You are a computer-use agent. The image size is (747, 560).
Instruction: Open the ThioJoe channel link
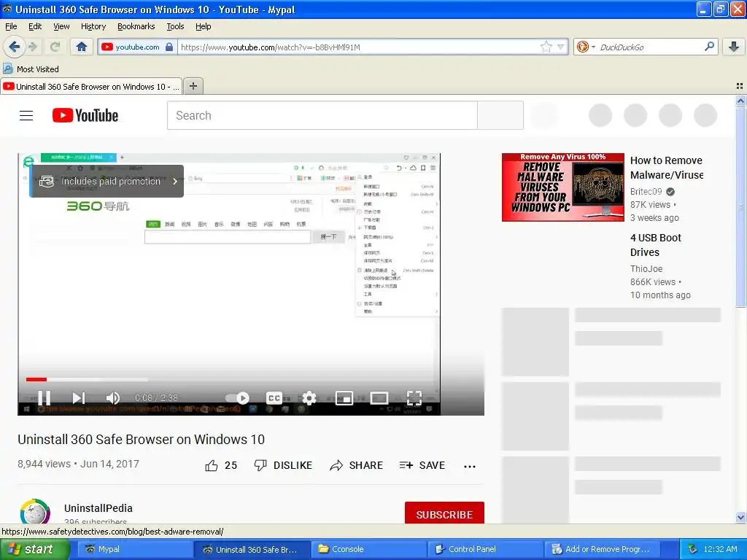(x=646, y=268)
